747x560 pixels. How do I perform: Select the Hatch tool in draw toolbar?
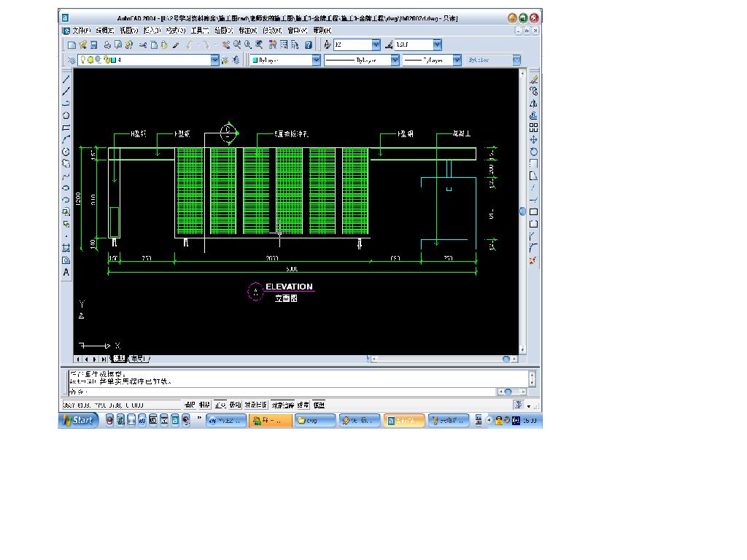click(x=66, y=248)
